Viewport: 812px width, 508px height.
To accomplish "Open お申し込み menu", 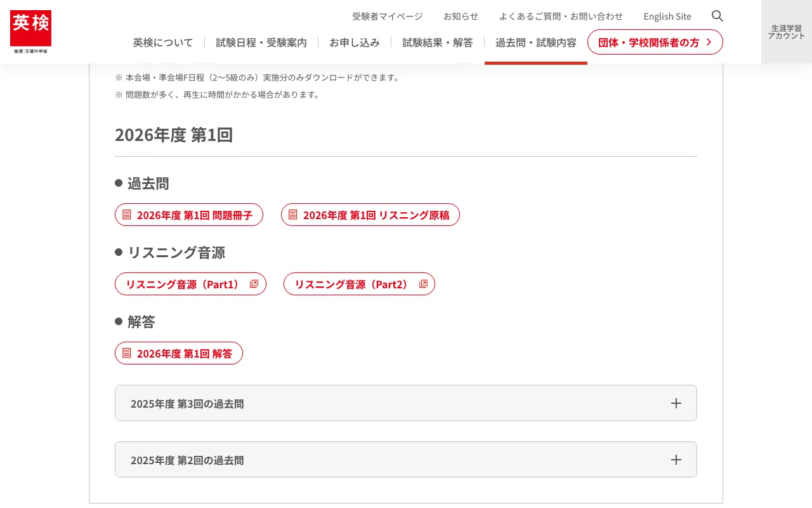I will 355,43.
